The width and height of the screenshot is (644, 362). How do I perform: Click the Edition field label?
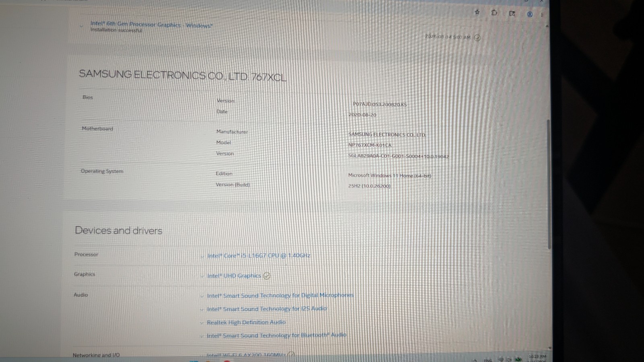click(224, 173)
